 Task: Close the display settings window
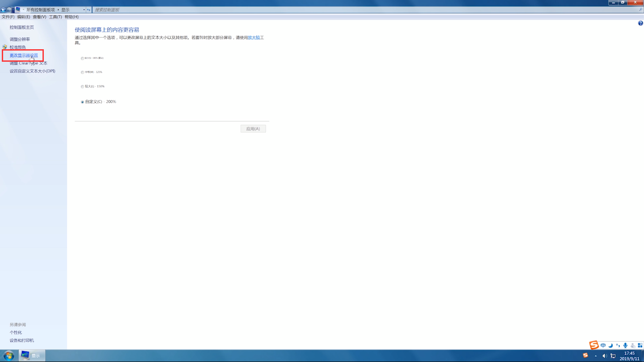point(635,3)
